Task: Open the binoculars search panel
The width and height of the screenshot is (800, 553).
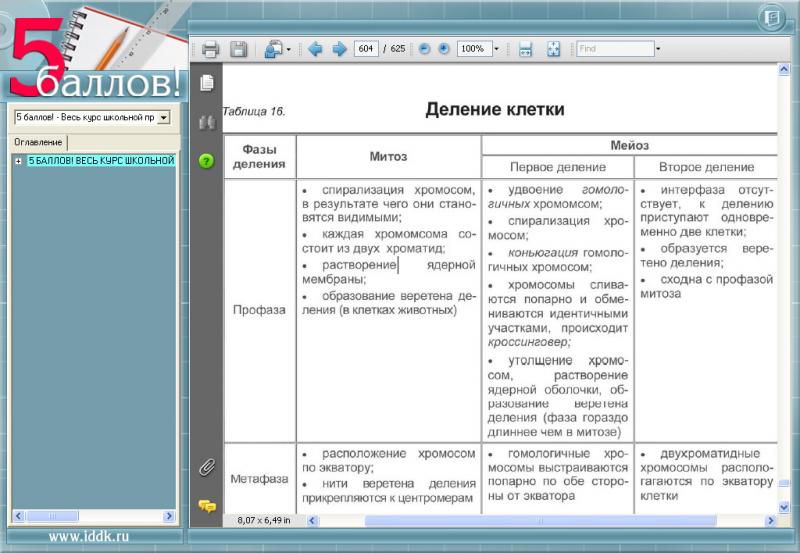Action: point(206,122)
